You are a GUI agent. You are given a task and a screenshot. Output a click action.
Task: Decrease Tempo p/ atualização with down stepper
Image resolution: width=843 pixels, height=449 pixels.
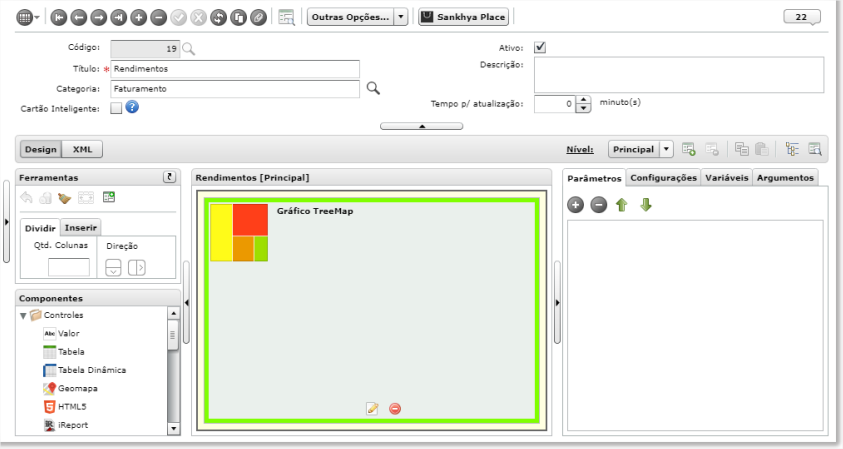click(x=583, y=109)
